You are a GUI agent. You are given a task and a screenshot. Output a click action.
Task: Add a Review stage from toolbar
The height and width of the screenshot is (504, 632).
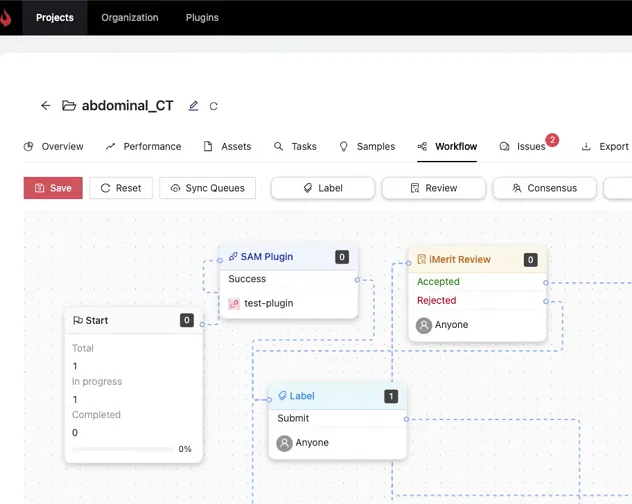click(433, 188)
